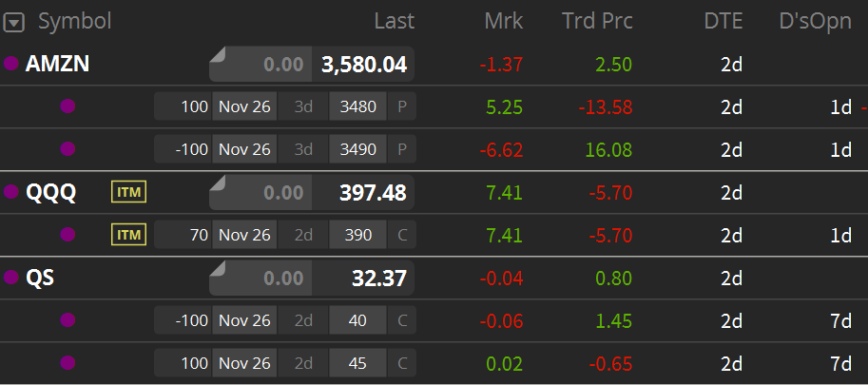Click the purple dot beside QS
The image size is (868, 385).
click(11, 278)
